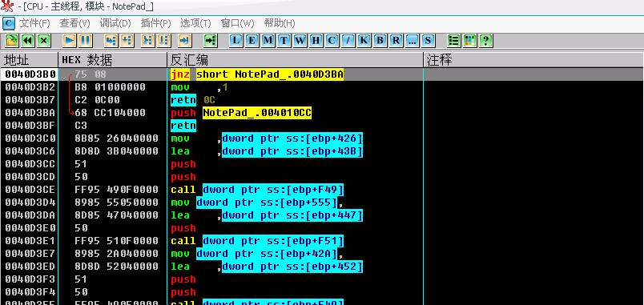This screenshot has width=644, height=305.
Task: Open the 窗口(W) menu
Action: point(237,23)
